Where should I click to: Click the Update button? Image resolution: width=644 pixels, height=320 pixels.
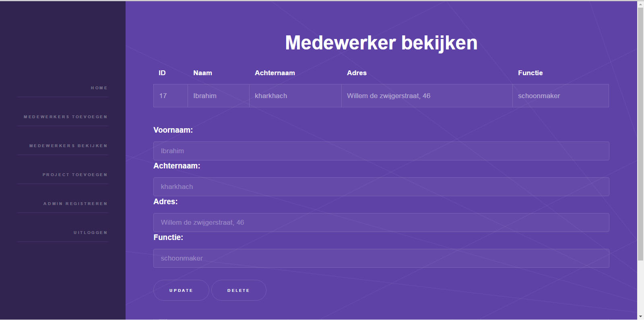181,290
